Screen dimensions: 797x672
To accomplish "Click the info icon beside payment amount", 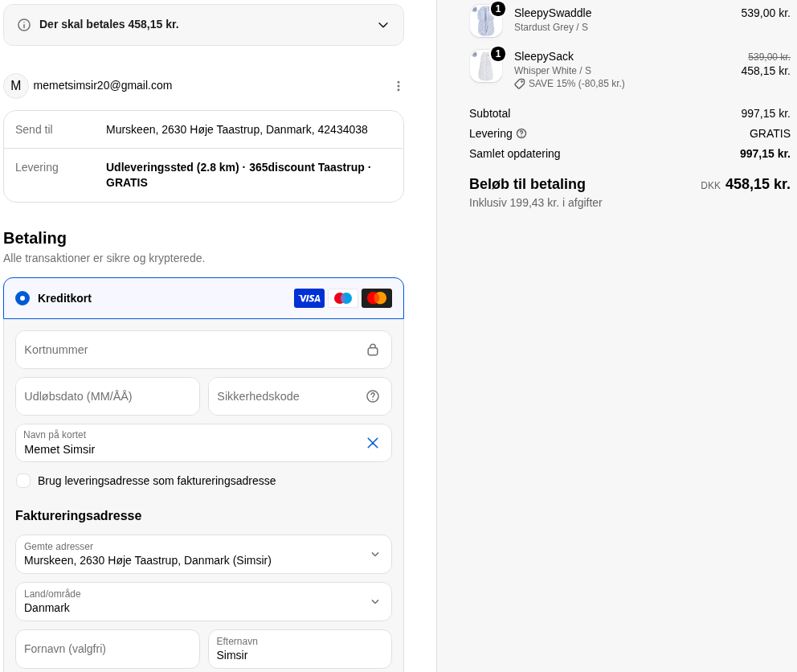I will coord(24,25).
